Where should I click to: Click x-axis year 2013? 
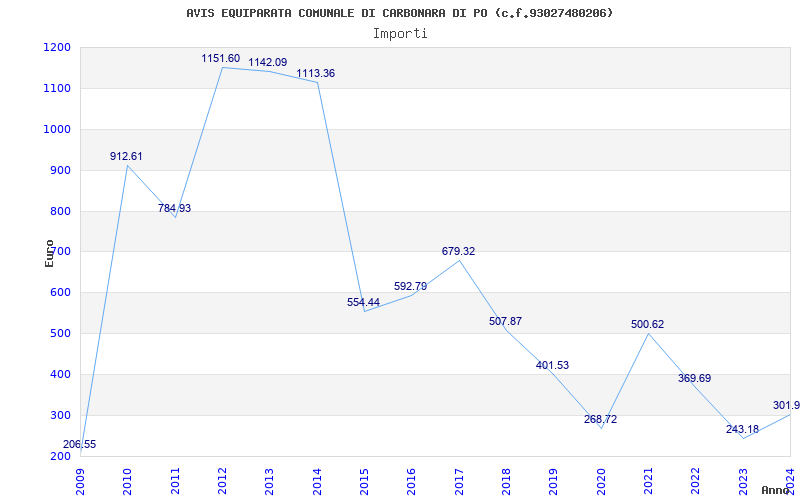(270, 482)
